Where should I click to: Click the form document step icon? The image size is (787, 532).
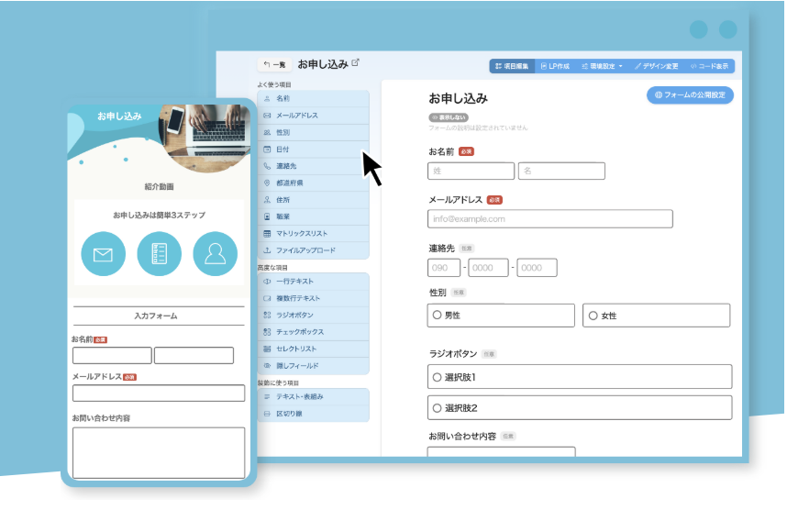pyautogui.click(x=159, y=254)
